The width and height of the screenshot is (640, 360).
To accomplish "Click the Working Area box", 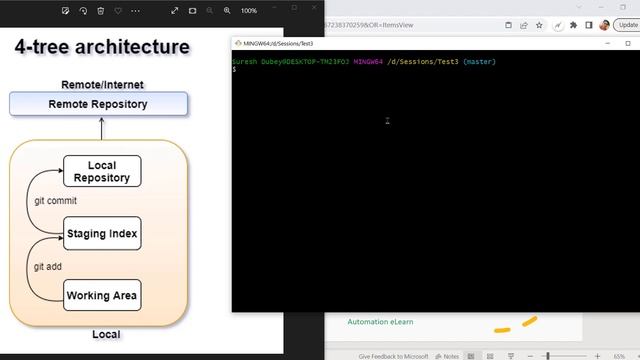I will [102, 295].
